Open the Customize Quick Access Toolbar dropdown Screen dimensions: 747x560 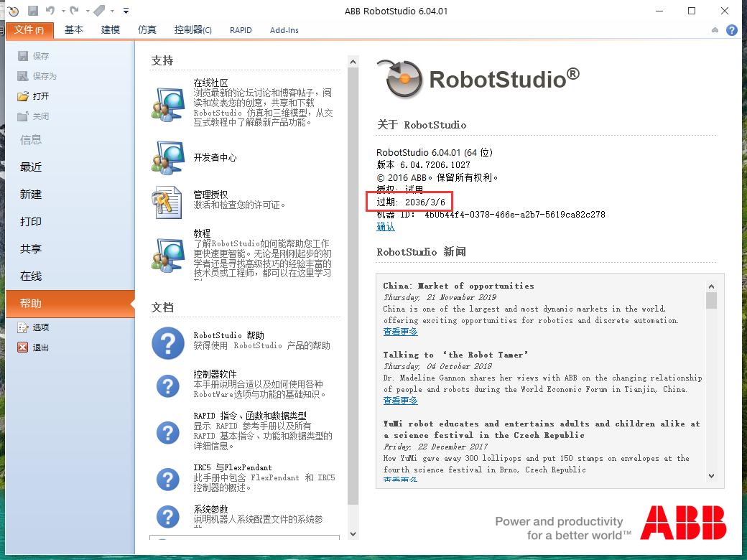pos(126,11)
